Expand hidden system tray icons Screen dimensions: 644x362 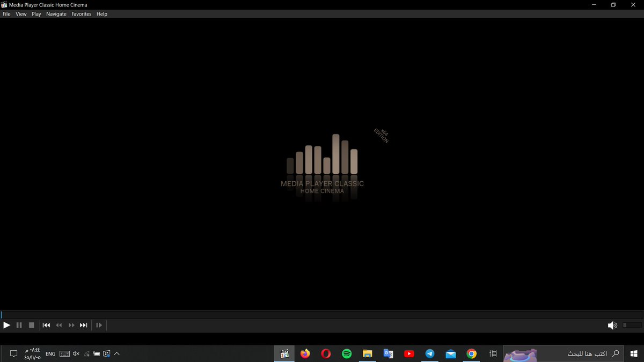116,354
